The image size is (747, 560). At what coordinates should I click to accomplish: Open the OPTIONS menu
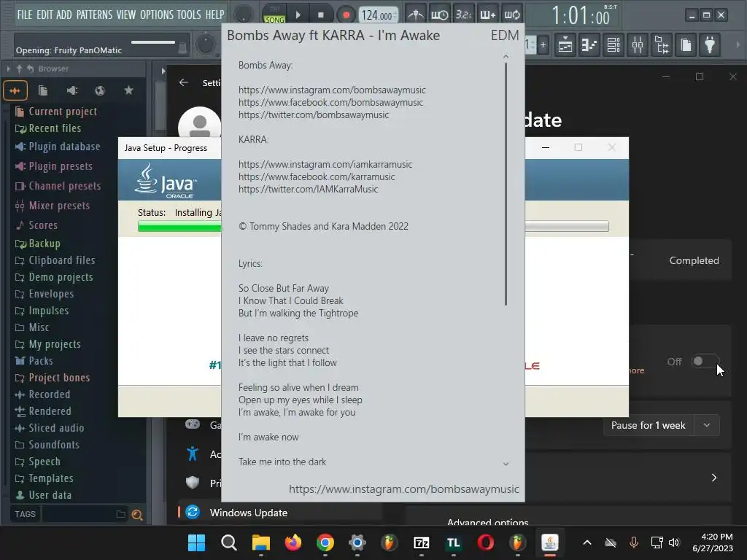[x=157, y=15]
